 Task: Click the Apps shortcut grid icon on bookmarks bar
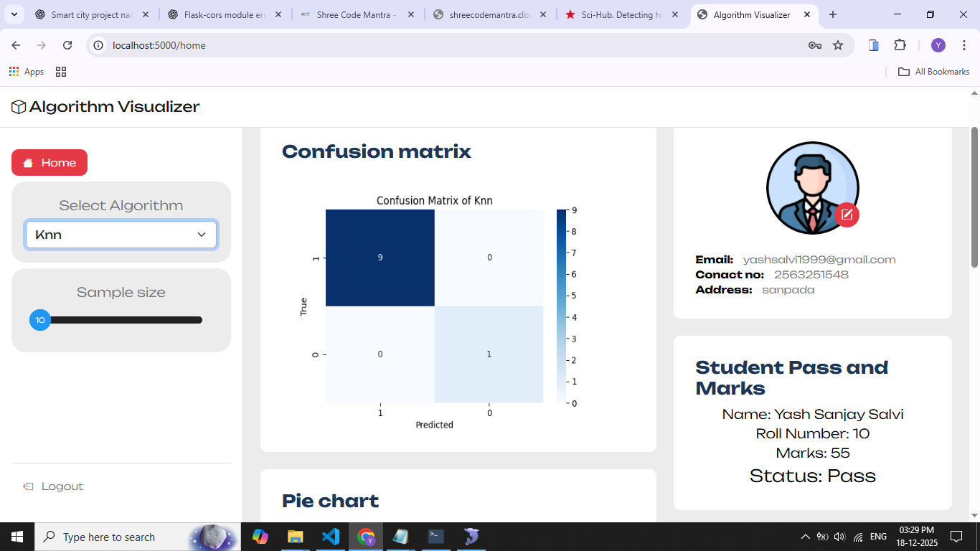[13, 71]
